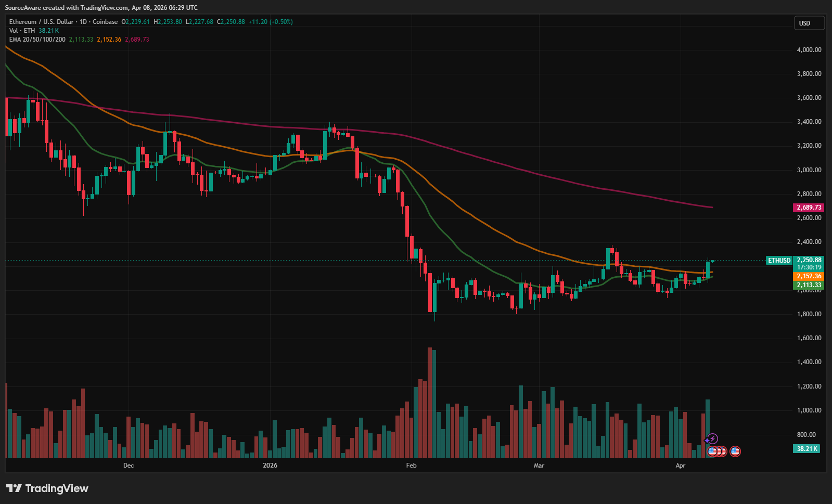
Task: Click the orange 2,152.36 tag on the price axis
Action: click(x=809, y=277)
